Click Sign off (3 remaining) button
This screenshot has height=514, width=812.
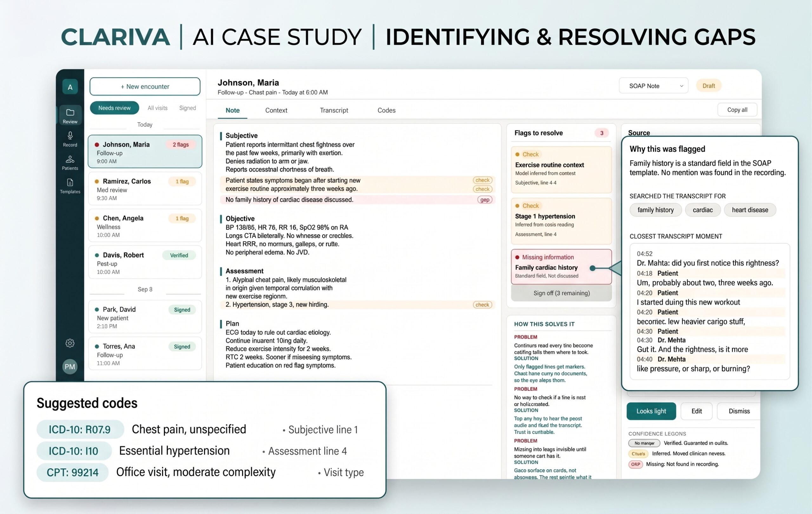click(561, 293)
